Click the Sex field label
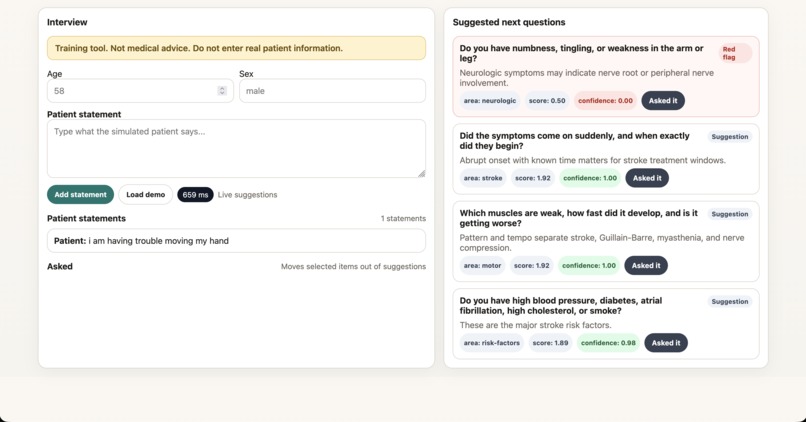This screenshot has width=806, height=422. (246, 74)
